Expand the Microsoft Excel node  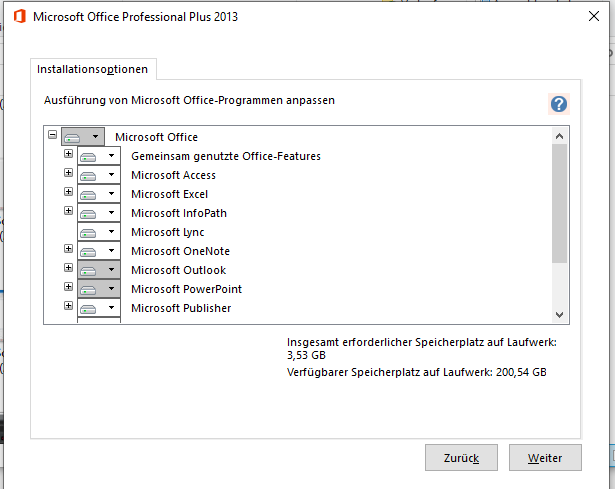click(69, 191)
